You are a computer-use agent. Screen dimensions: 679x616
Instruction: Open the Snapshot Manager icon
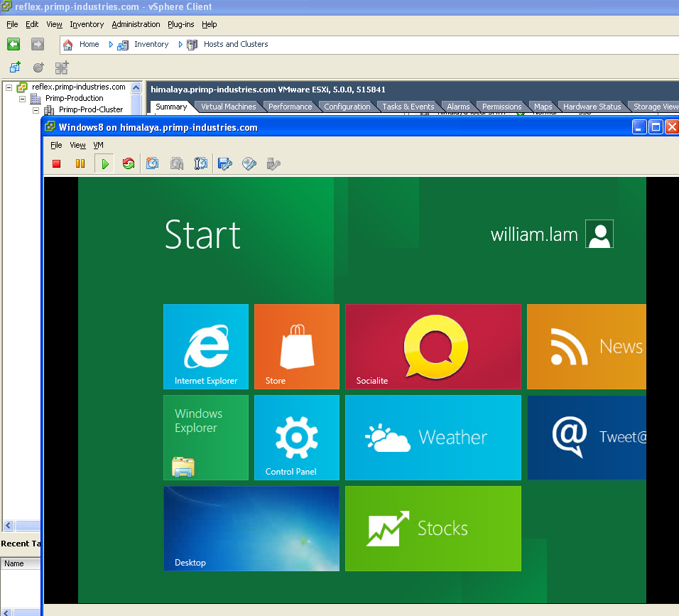200,163
